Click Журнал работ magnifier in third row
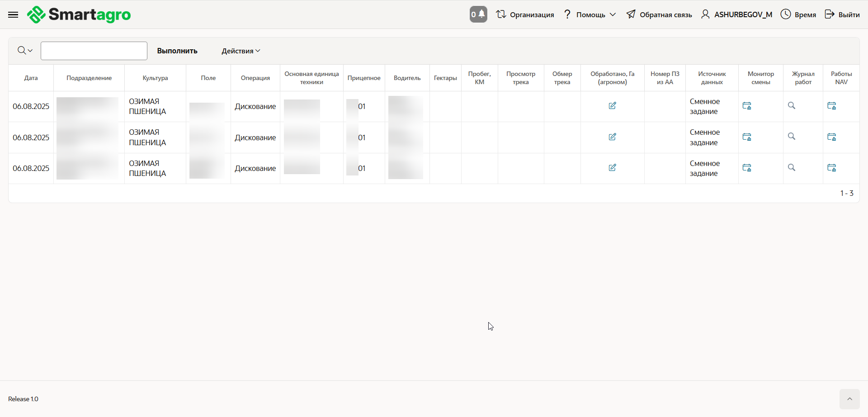Viewport: 868px width, 417px height. pos(792,168)
